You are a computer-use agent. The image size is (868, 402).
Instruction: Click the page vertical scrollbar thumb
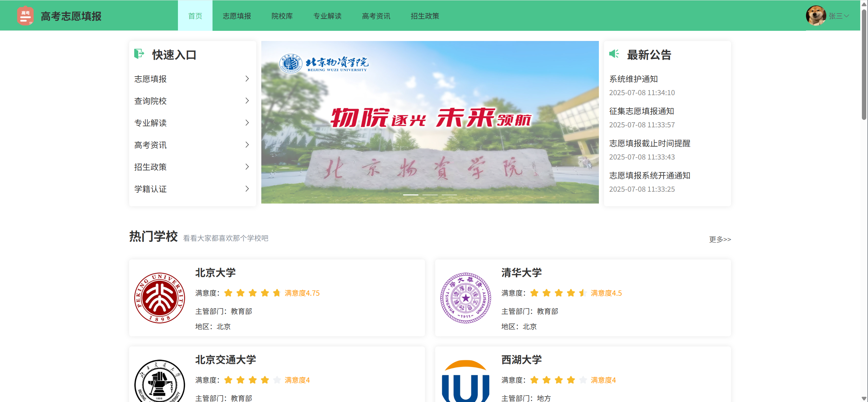(x=864, y=64)
